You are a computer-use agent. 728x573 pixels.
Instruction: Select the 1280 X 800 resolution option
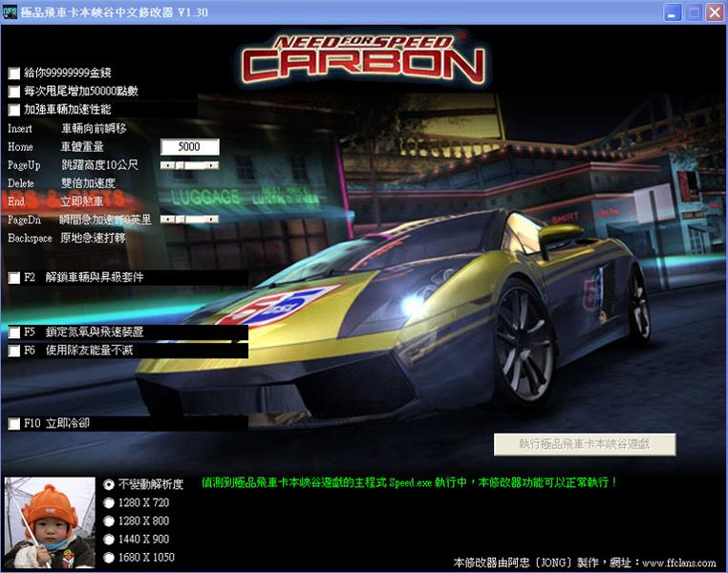pos(109,521)
